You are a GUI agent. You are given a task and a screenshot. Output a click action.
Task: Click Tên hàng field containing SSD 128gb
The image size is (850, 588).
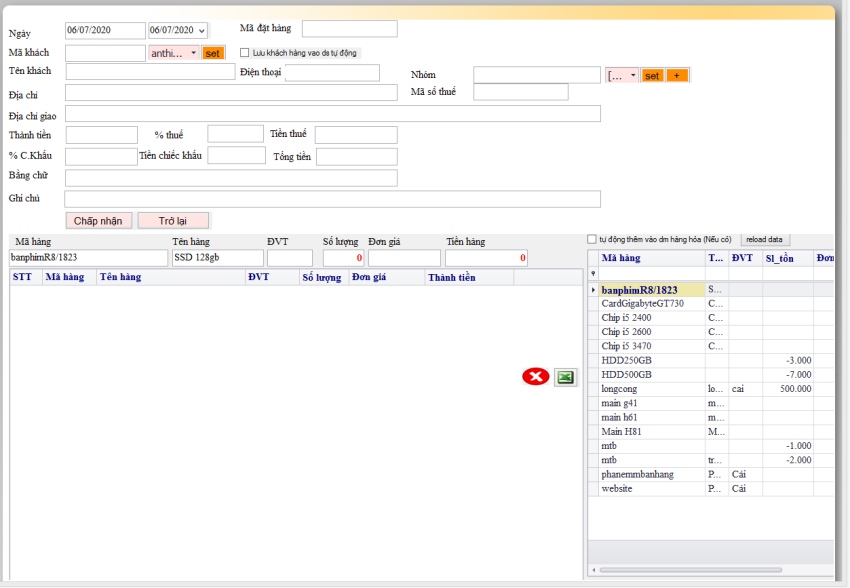click(x=218, y=258)
